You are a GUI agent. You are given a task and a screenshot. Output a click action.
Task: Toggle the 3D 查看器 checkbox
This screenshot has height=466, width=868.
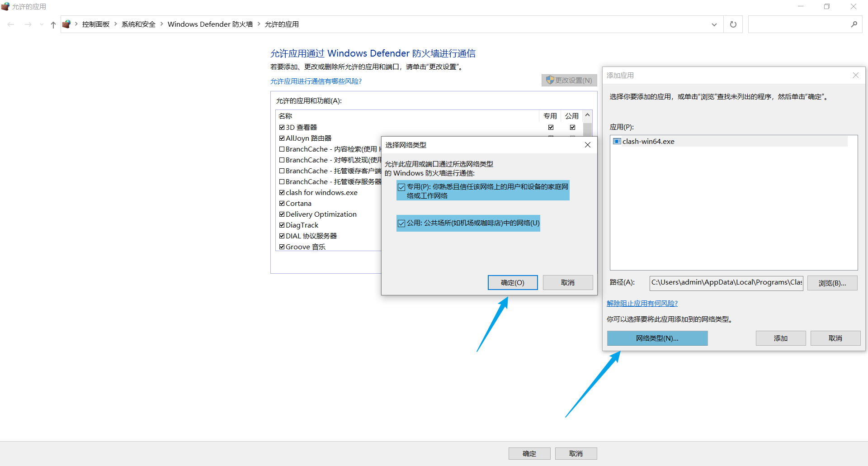point(282,128)
